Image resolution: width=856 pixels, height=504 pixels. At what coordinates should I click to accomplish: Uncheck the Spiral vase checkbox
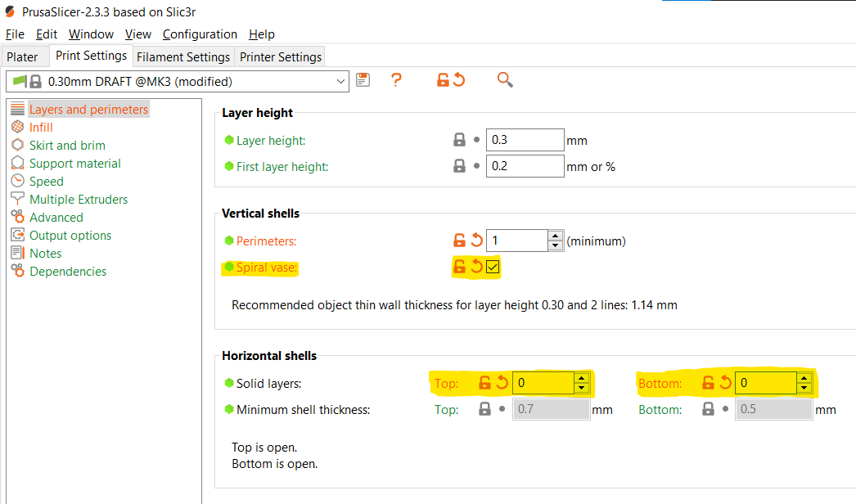493,267
